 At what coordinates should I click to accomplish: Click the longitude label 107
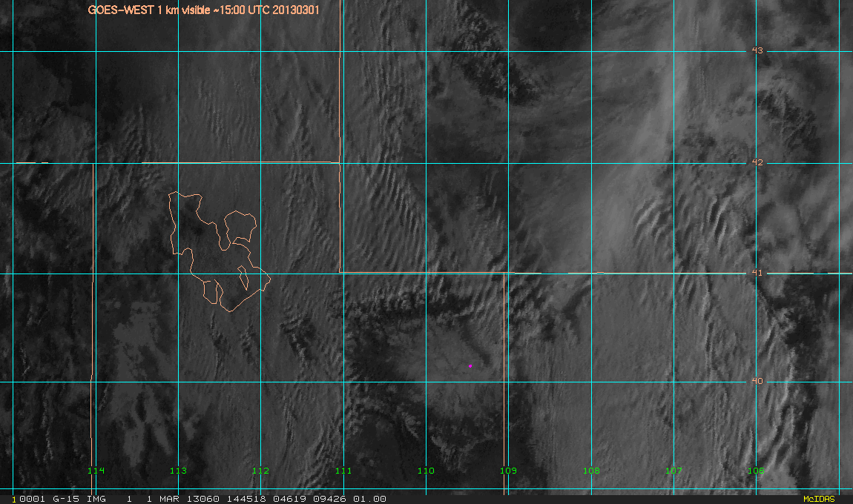pyautogui.click(x=673, y=471)
